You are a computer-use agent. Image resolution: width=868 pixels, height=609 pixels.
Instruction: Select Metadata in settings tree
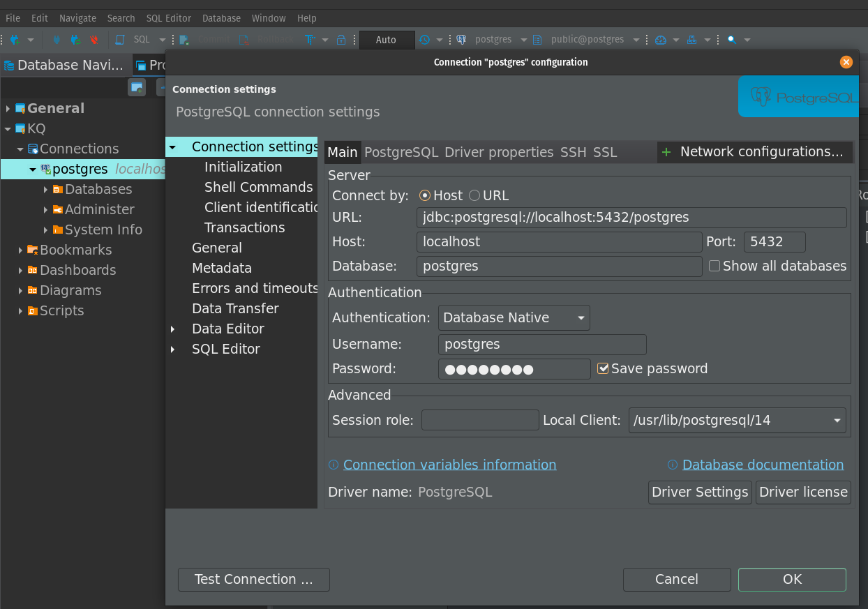pyautogui.click(x=221, y=268)
